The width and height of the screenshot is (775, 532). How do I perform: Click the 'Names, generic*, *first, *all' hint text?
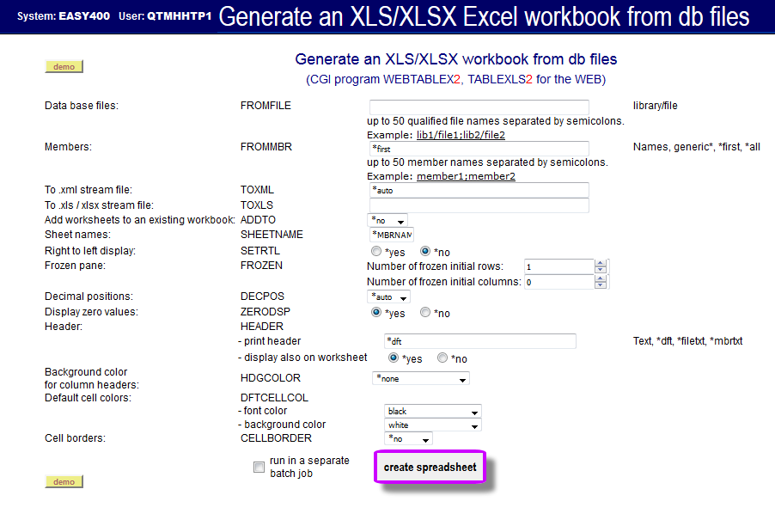pos(697,147)
